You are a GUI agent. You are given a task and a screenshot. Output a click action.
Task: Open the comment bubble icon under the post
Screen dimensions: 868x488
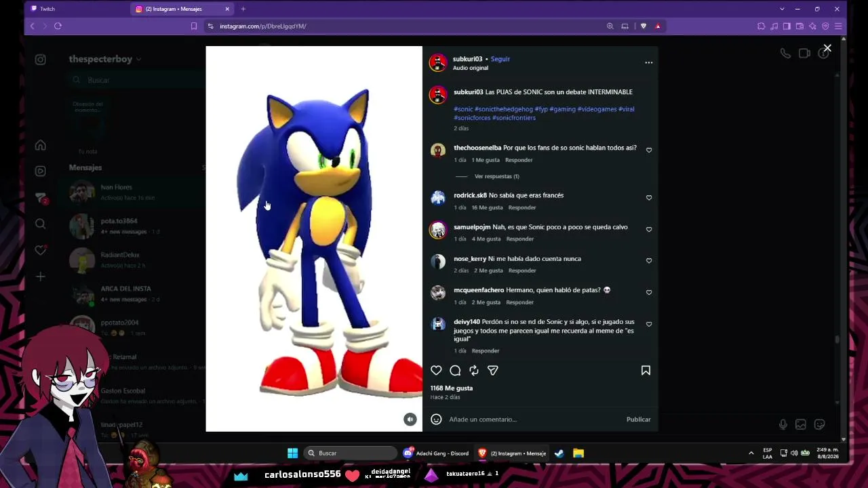[x=455, y=371]
